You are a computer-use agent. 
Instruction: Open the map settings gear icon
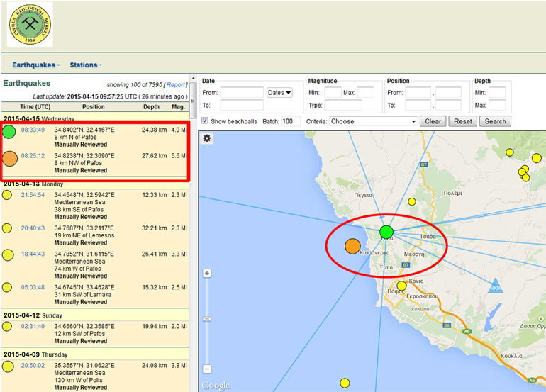[207, 138]
